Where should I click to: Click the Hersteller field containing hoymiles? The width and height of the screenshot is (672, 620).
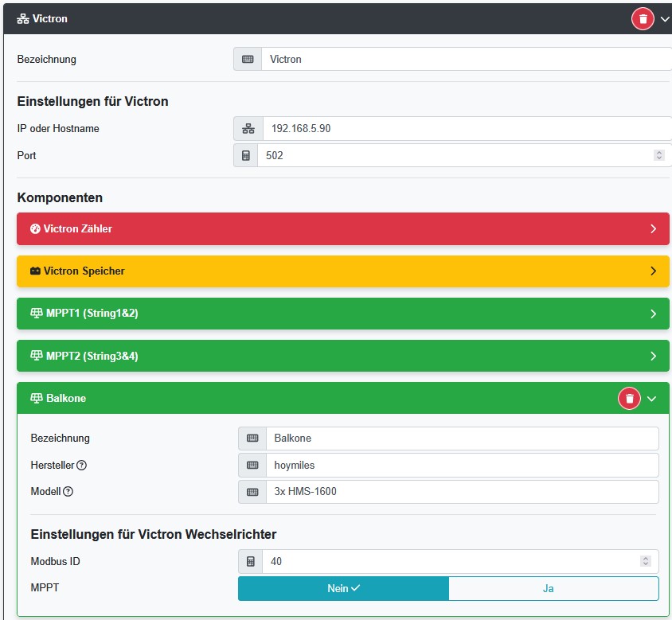click(462, 465)
